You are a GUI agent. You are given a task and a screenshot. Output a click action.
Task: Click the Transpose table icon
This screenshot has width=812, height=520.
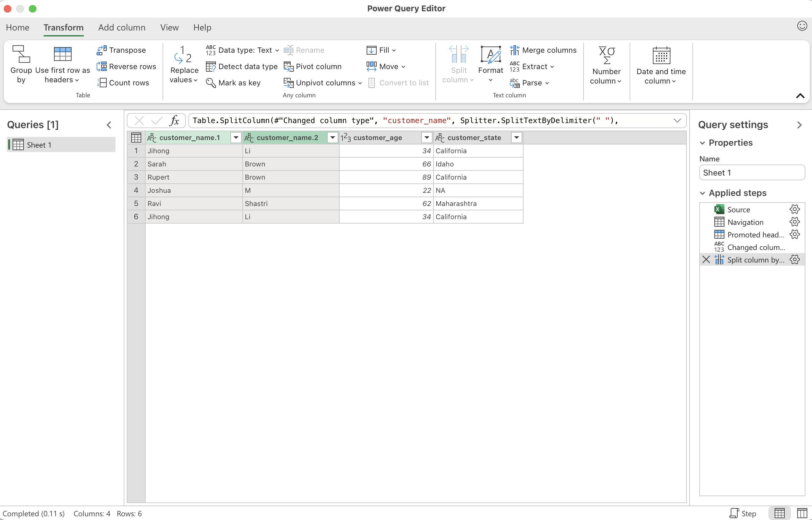pyautogui.click(x=102, y=50)
